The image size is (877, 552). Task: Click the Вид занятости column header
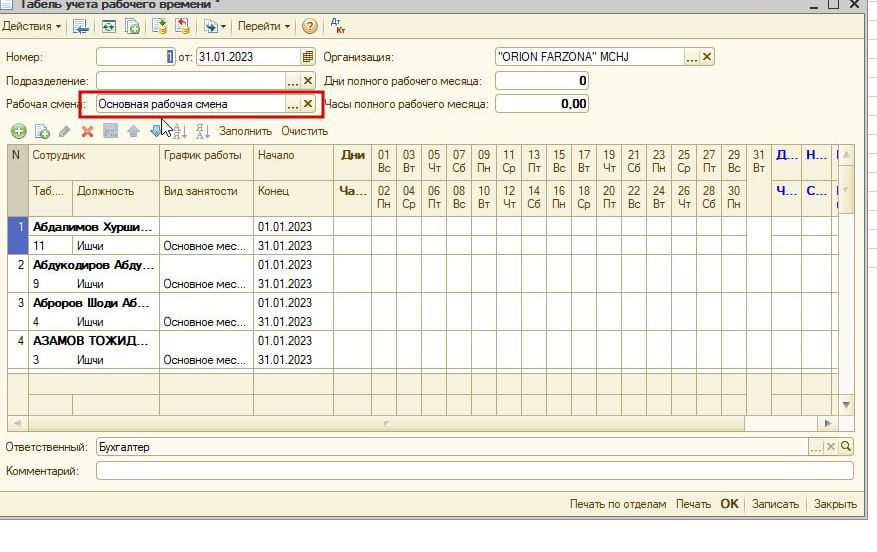[206, 198]
